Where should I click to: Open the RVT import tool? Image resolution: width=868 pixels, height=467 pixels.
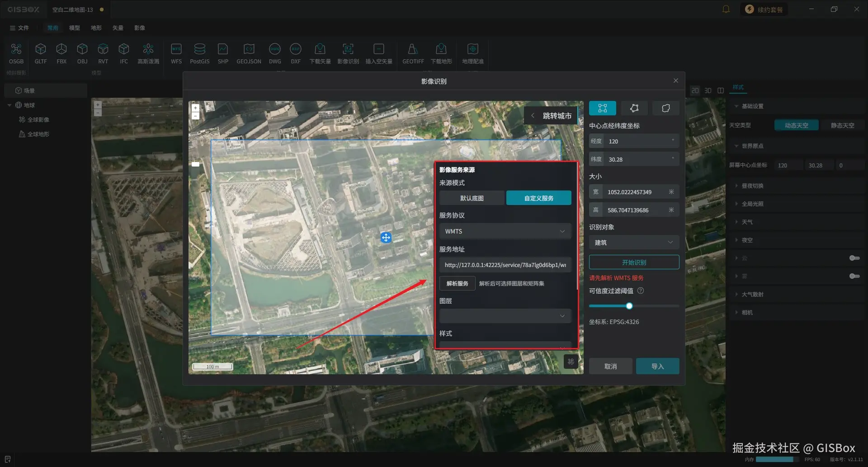pyautogui.click(x=103, y=53)
